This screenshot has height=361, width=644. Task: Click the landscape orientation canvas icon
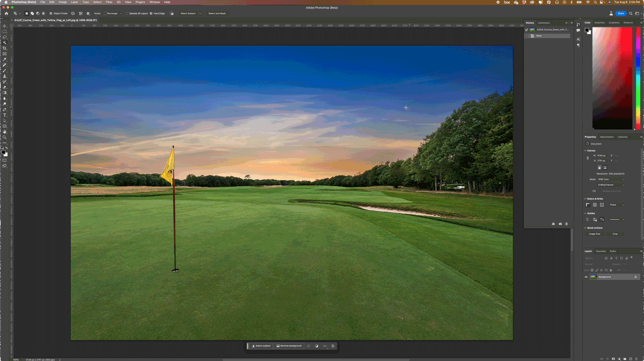(605, 167)
